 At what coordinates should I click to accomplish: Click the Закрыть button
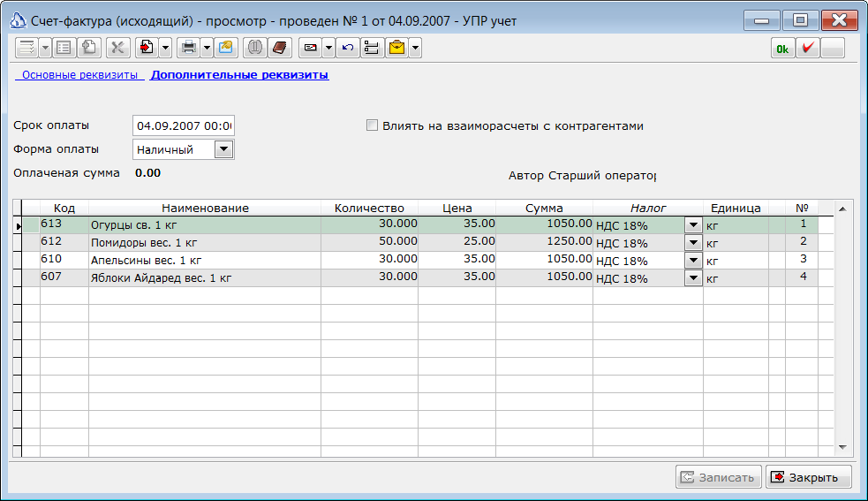point(808,477)
